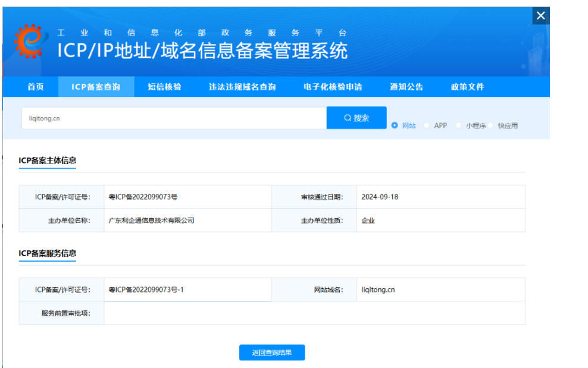Open 电子化核验申请 tab

point(333,87)
